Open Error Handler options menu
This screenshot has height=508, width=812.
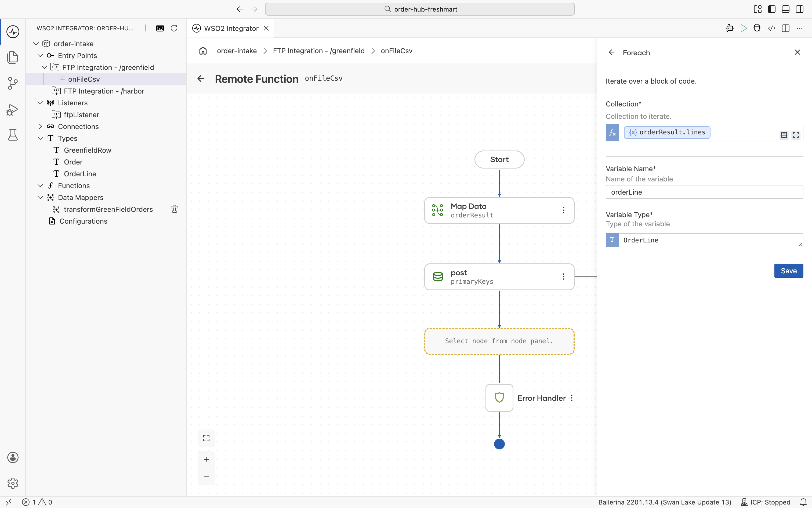pos(572,398)
